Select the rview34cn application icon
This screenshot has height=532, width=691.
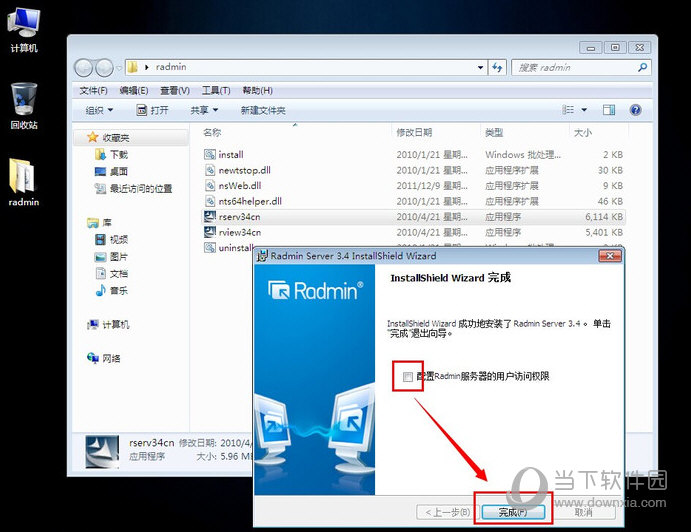coord(210,232)
